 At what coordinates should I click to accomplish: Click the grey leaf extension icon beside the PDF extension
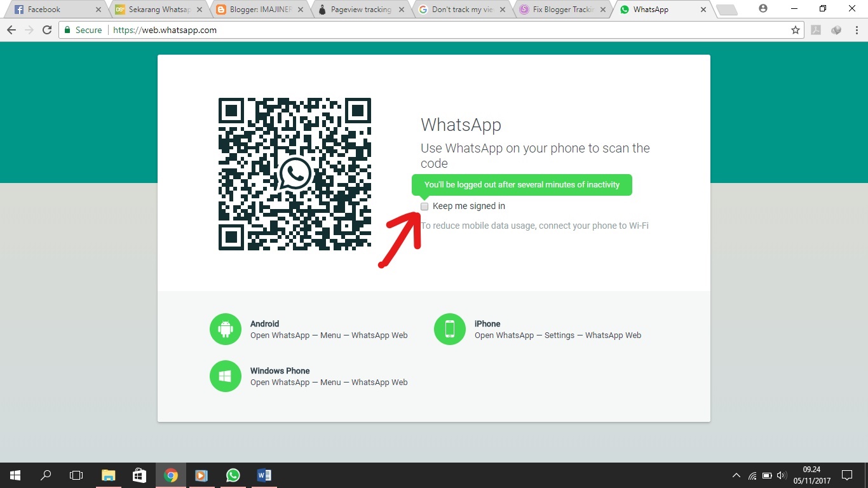tap(836, 30)
